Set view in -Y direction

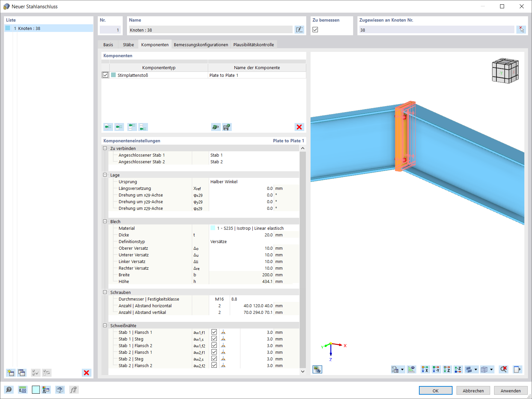pos(436,369)
